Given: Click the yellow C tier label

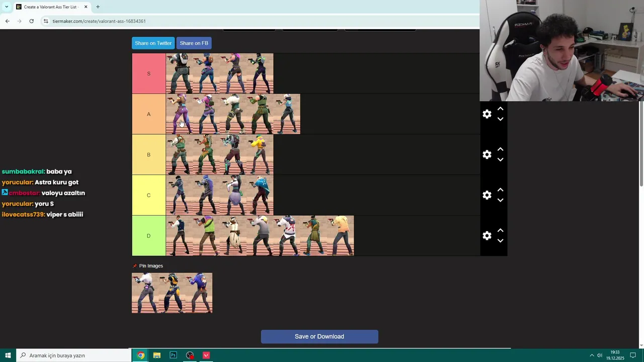Looking at the screenshot, I should point(148,195).
